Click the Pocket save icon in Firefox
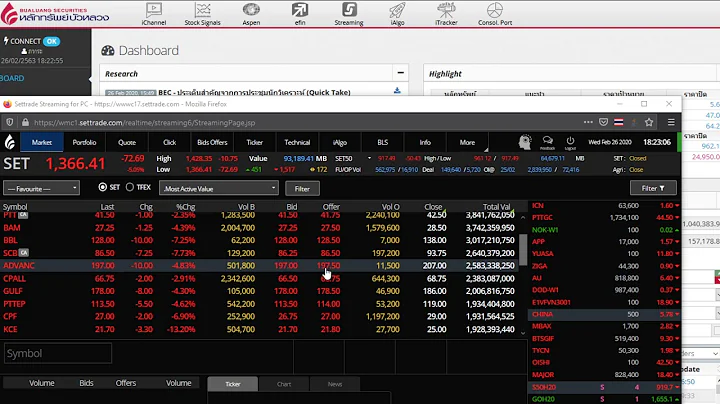This screenshot has height=404, width=720. (x=603, y=122)
